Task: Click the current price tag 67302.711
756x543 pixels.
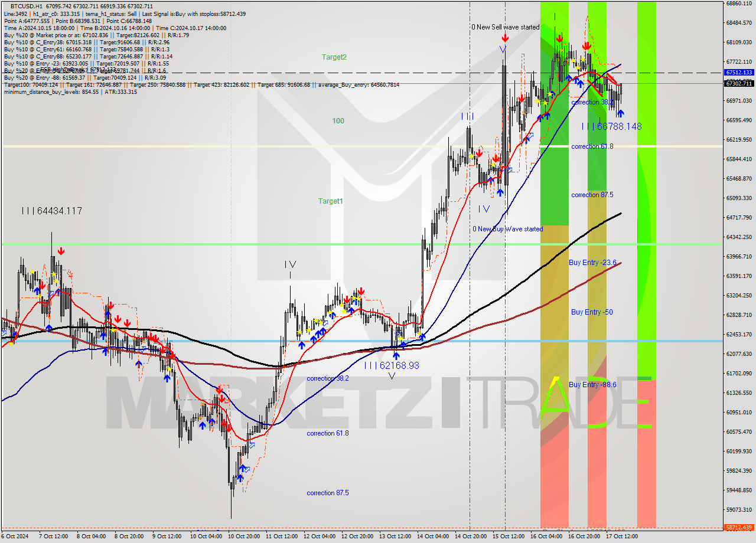Action: pos(739,83)
